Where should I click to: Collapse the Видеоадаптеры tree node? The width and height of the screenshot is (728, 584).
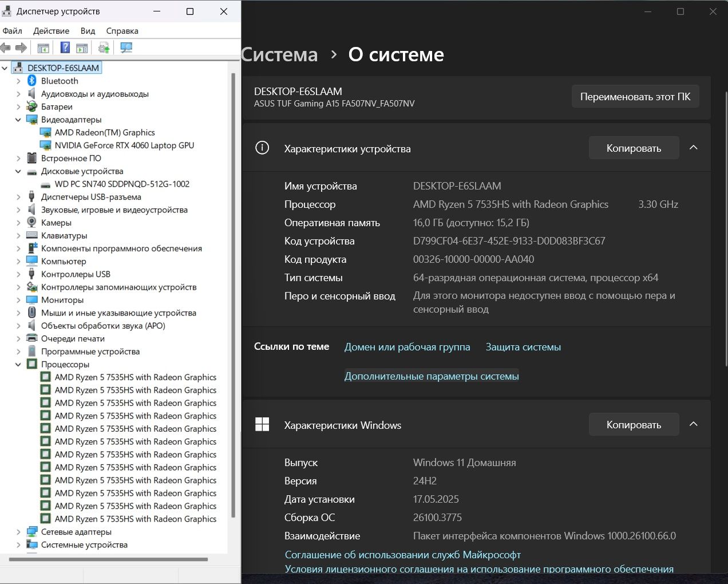pos(18,120)
